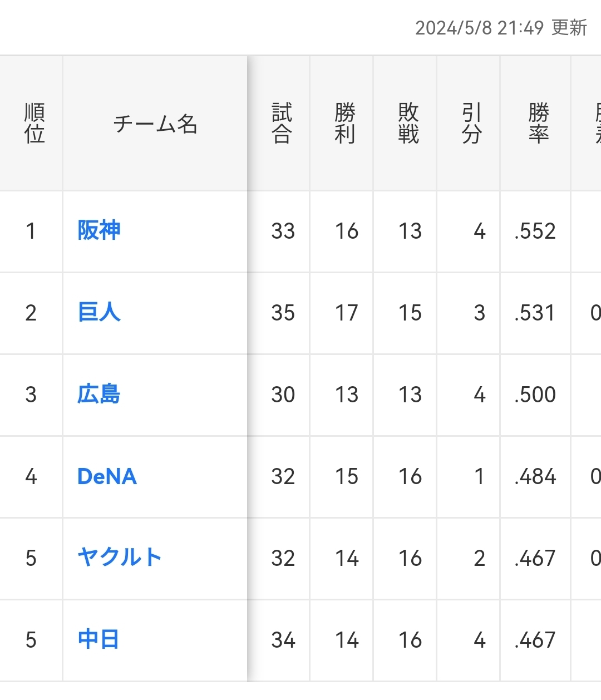Select the 敗戦 column header

tap(408, 124)
